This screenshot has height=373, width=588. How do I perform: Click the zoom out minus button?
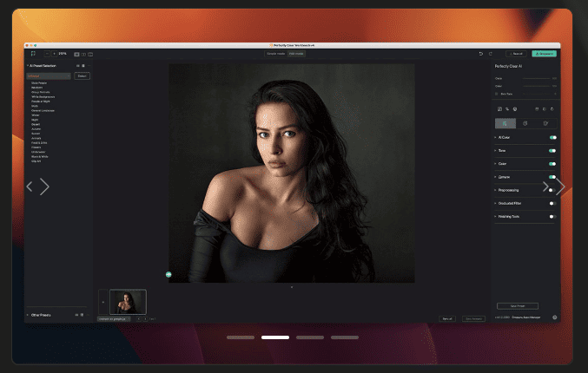coord(47,54)
